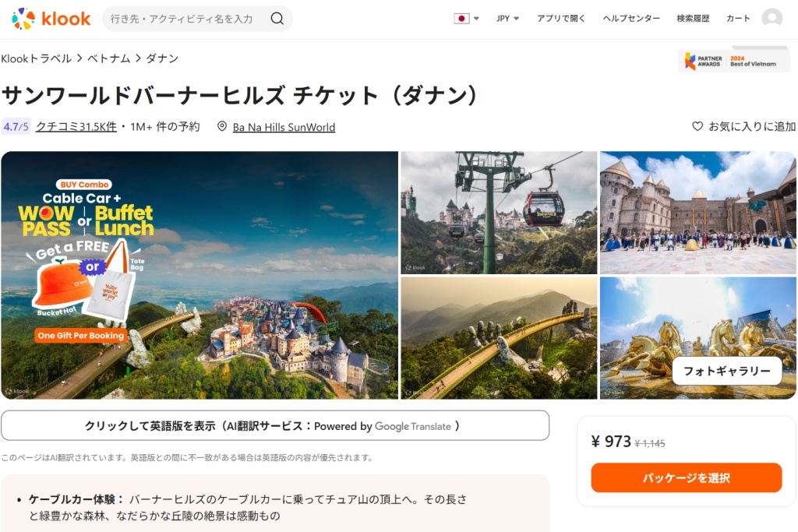Open the Japan flag language dropdown
Screen dimensions: 798x532
point(466,19)
